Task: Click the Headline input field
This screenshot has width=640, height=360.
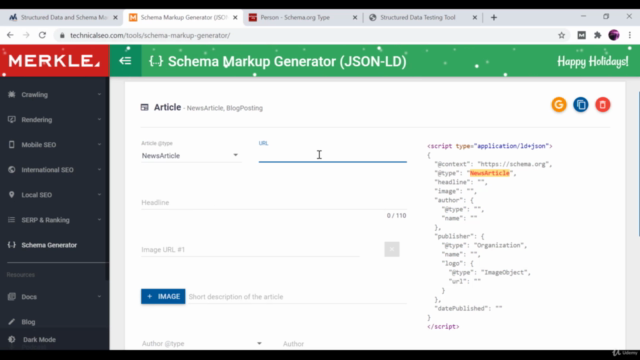Action: click(x=274, y=203)
